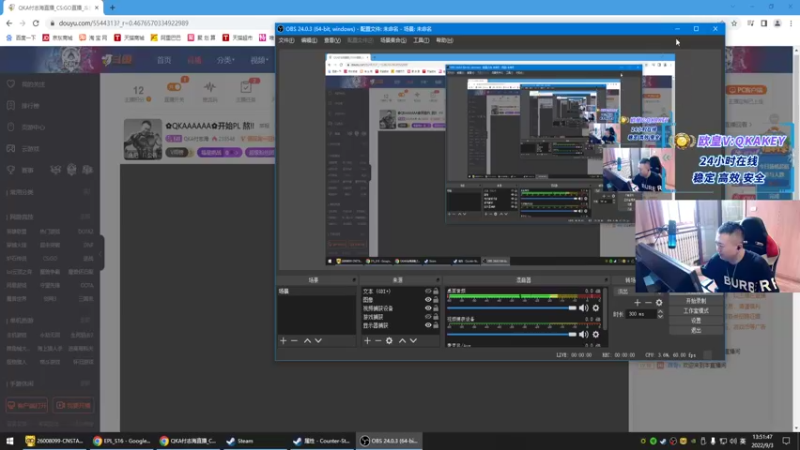
Task: Undock the 场景 Scenes panel via header icon
Action: 354,280
